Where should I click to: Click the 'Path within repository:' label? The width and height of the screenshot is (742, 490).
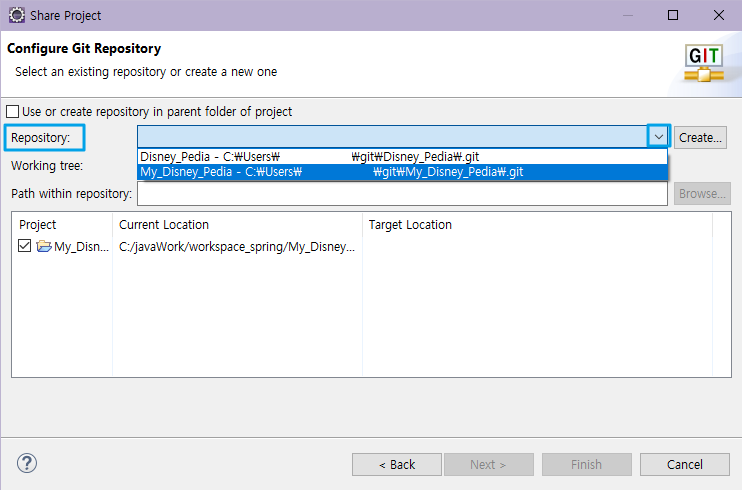[x=71, y=194]
